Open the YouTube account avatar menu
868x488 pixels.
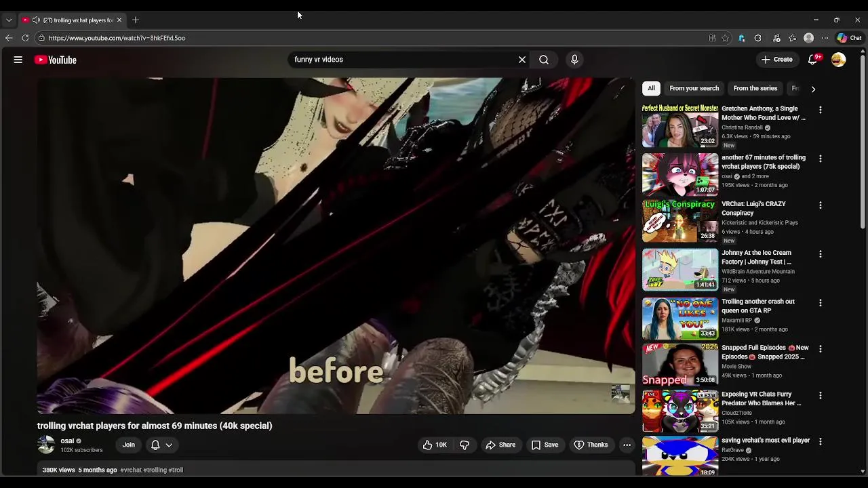click(839, 60)
